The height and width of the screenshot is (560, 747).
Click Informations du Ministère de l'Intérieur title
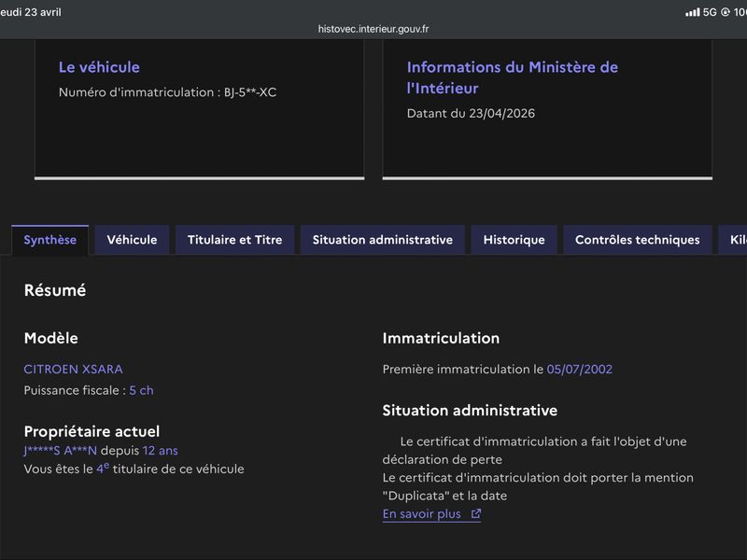tap(512, 77)
